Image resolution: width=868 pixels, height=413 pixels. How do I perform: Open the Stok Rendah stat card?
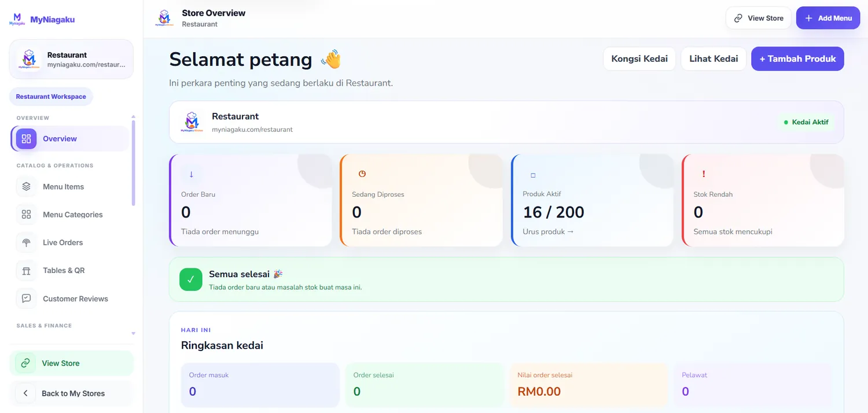(763, 200)
